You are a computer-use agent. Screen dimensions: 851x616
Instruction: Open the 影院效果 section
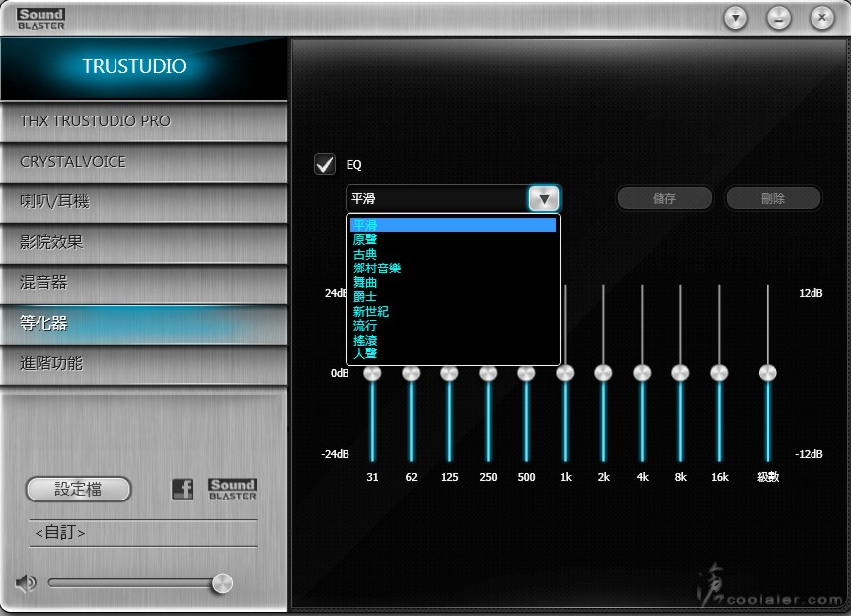click(x=144, y=242)
